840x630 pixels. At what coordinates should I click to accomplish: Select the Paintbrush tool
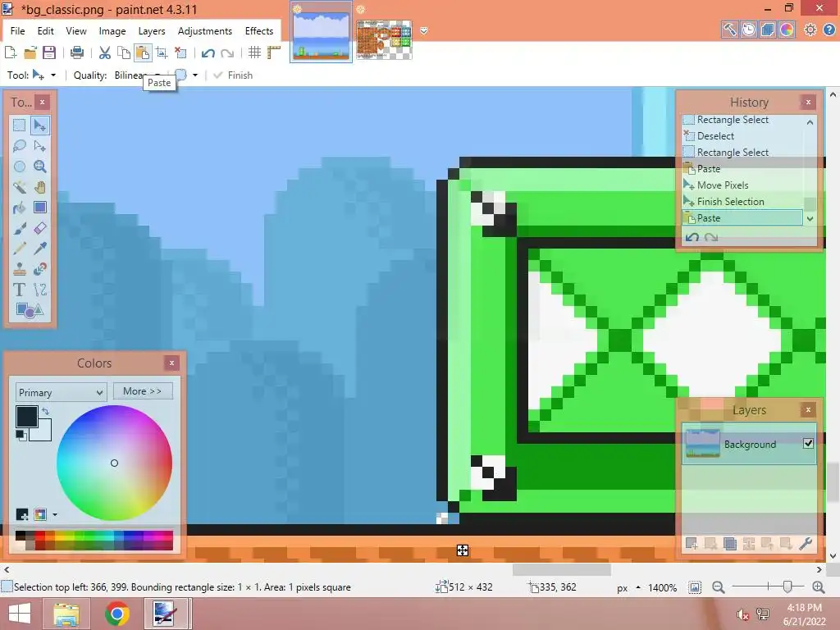(20, 228)
